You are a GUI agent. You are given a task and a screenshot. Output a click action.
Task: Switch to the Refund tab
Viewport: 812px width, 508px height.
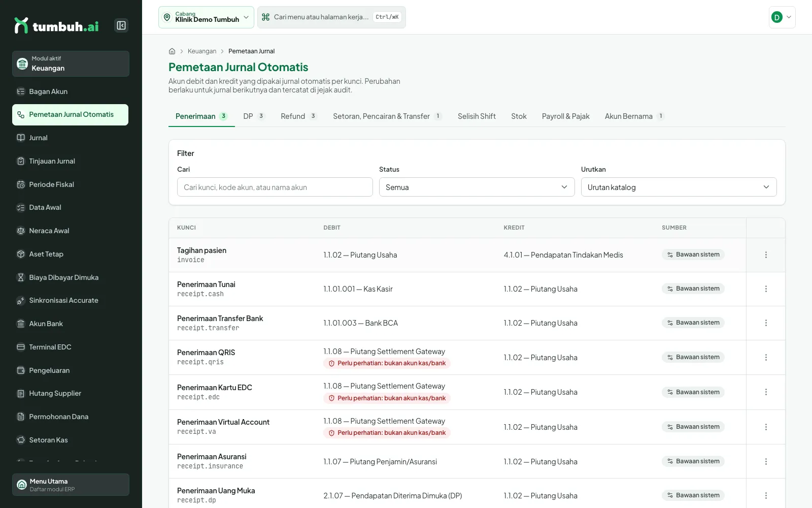click(299, 116)
